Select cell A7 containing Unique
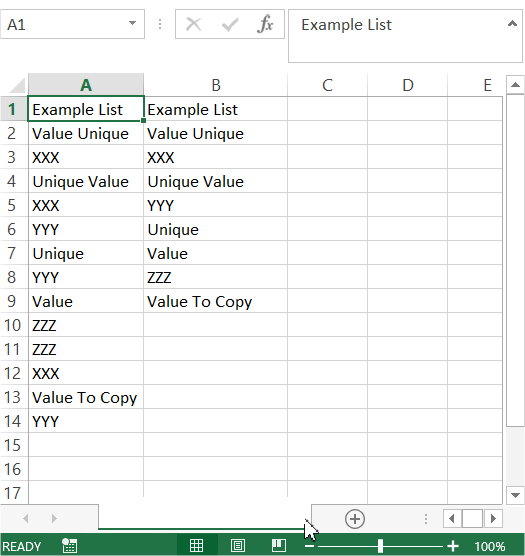Screen dimensions: 525x556 pyautogui.click(x=86, y=253)
